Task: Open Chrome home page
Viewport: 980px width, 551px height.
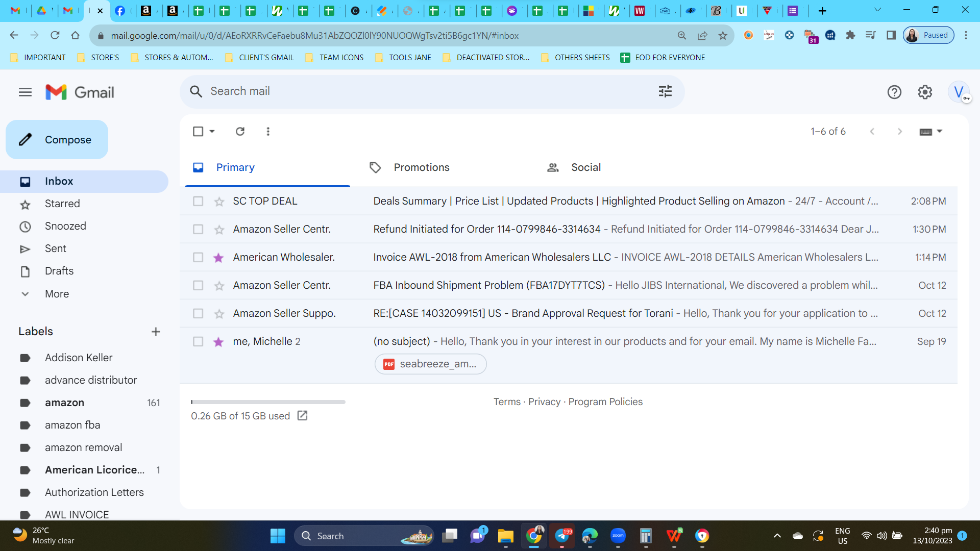Action: coord(76,35)
